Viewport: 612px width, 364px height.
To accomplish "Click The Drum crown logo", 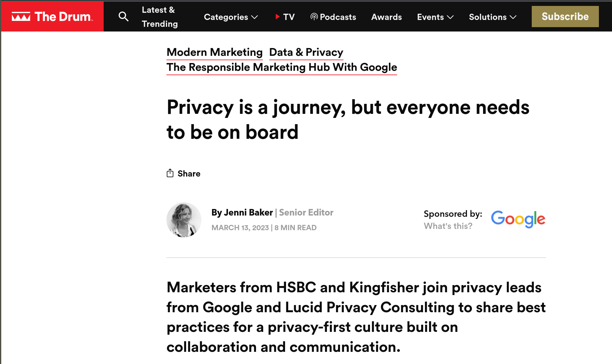I will 21,17.
